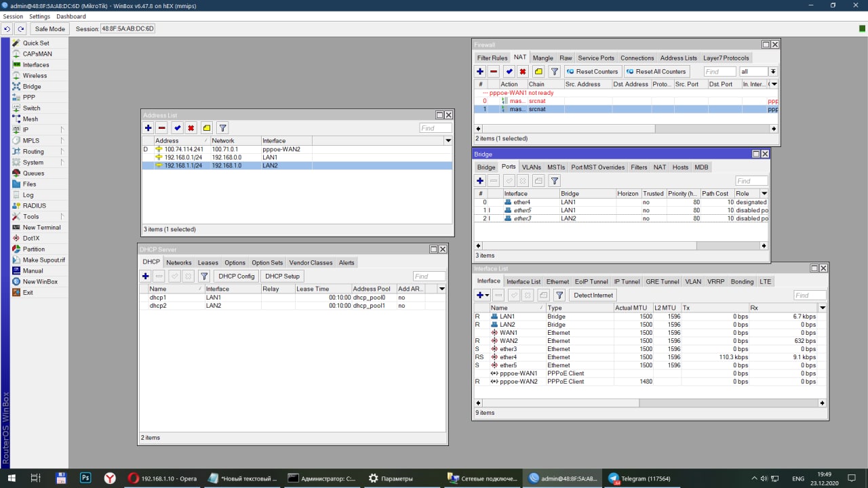Click Windows Start button
The image size is (868, 488).
click(x=12, y=478)
